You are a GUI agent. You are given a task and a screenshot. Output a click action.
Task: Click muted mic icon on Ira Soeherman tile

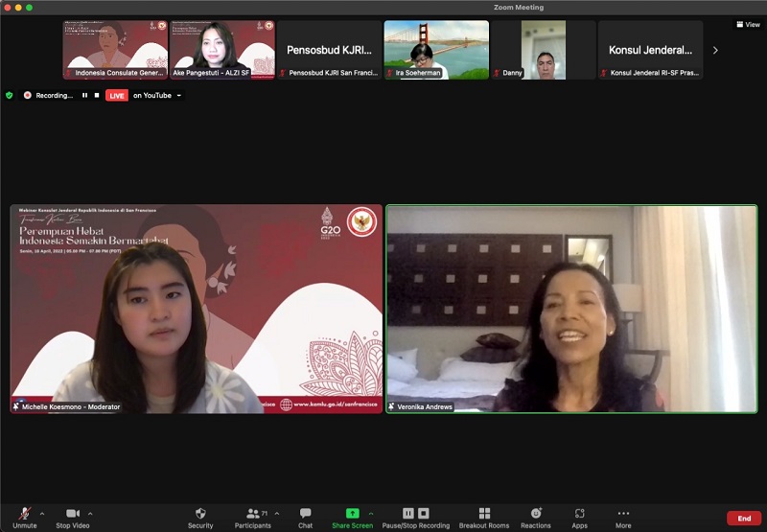(389, 73)
